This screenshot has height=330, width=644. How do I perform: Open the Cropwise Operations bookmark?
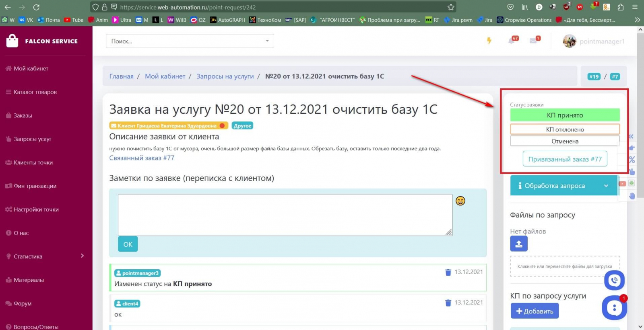[x=524, y=20]
